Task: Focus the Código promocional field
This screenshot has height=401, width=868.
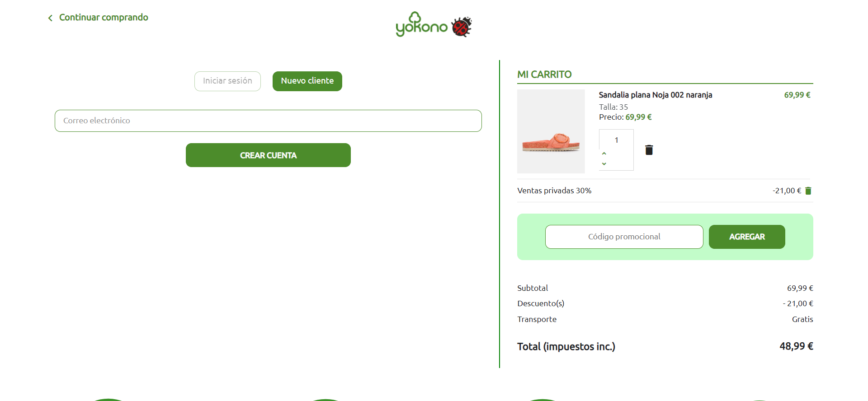Action: point(624,237)
